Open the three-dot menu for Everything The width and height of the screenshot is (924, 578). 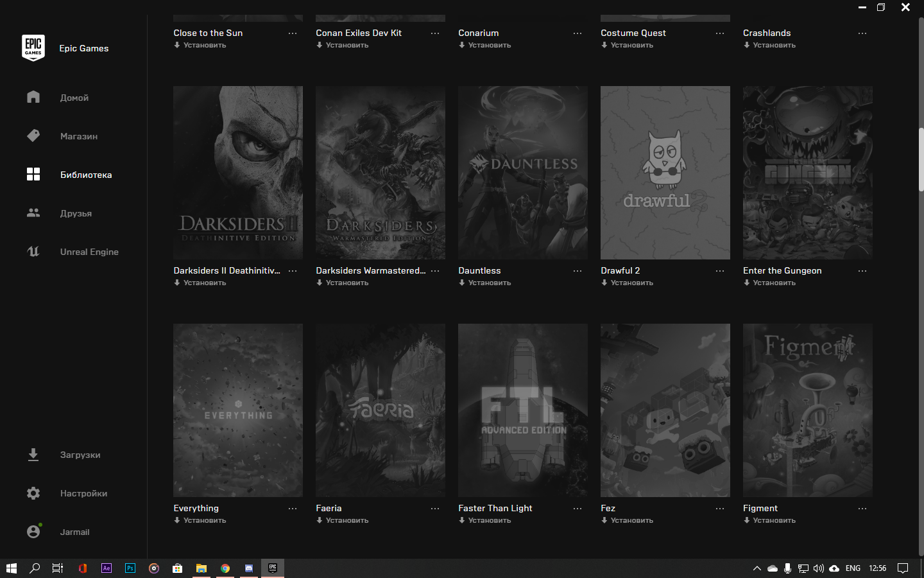pos(293,509)
